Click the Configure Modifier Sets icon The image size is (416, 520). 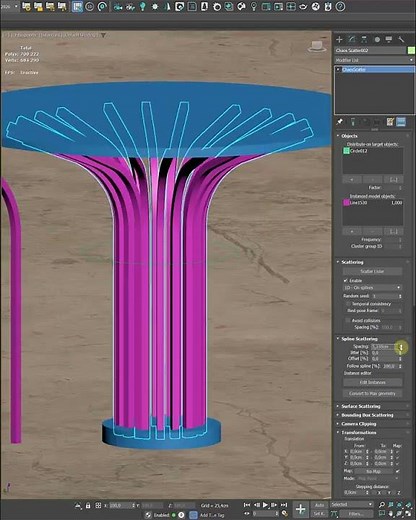point(390,122)
